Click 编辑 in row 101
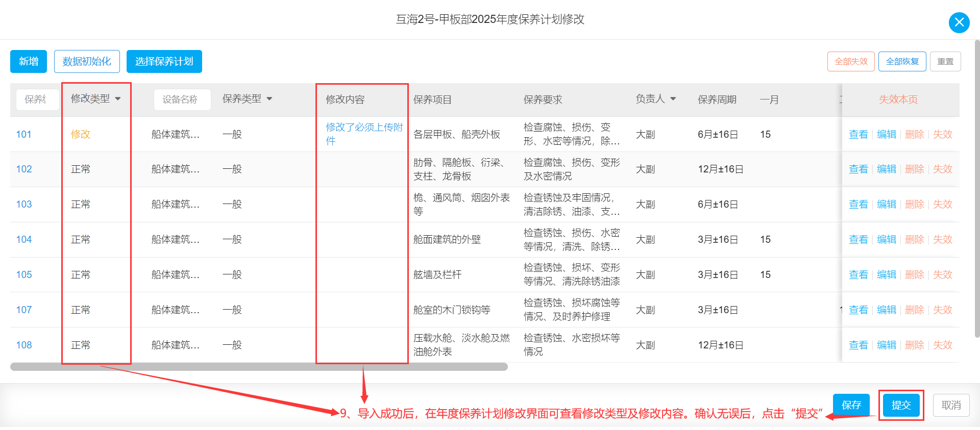 pos(887,134)
